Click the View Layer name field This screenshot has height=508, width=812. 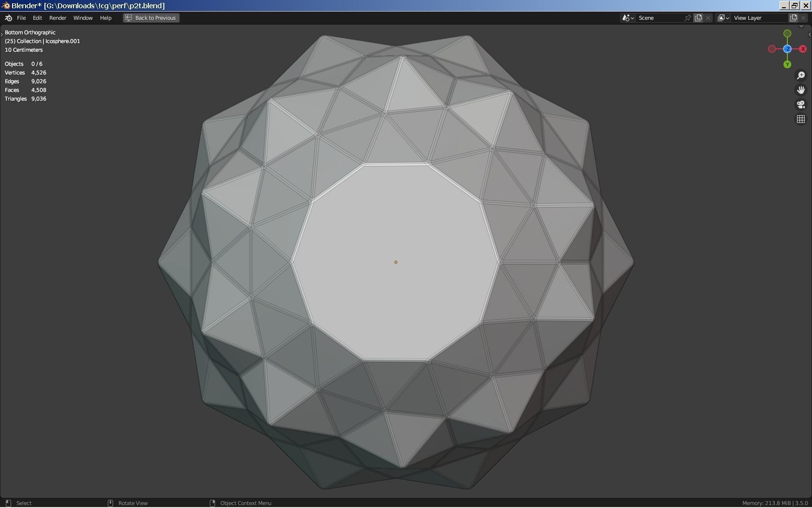coord(759,18)
